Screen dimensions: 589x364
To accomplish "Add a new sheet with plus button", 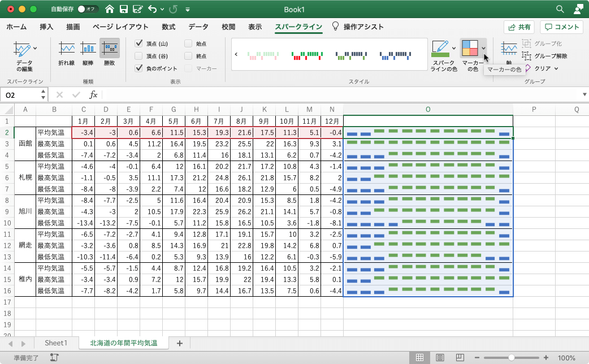I will (180, 343).
